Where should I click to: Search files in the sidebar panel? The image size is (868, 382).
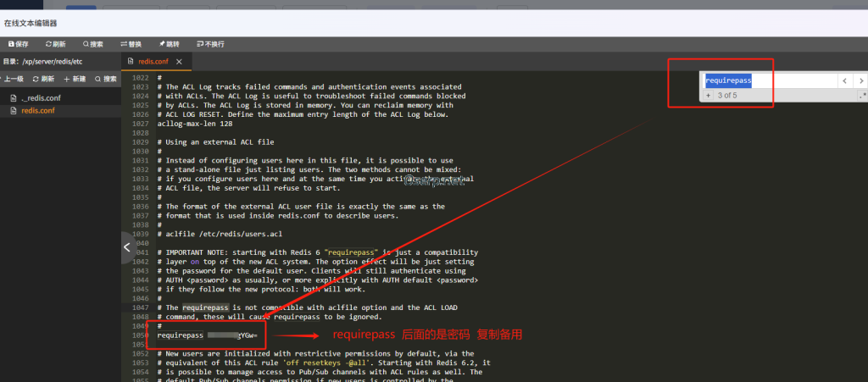coord(106,79)
